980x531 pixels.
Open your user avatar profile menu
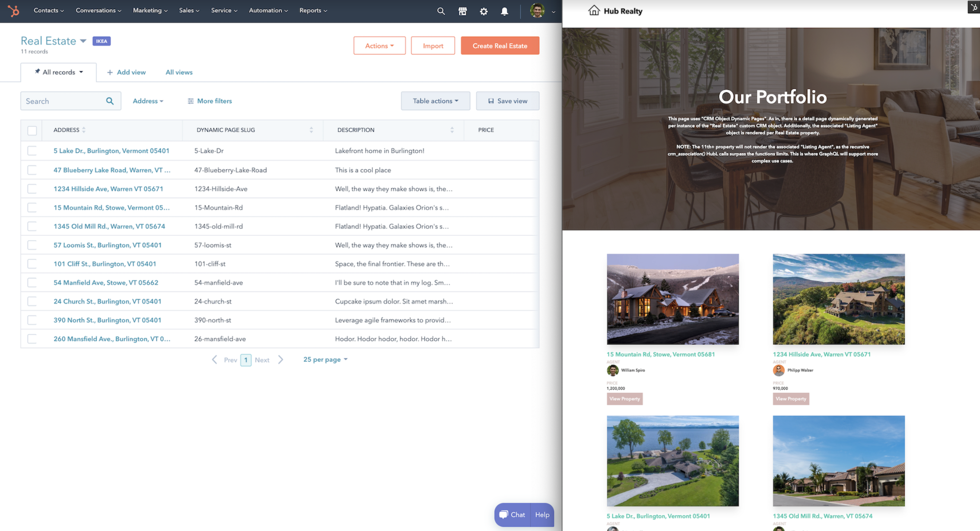click(x=537, y=11)
